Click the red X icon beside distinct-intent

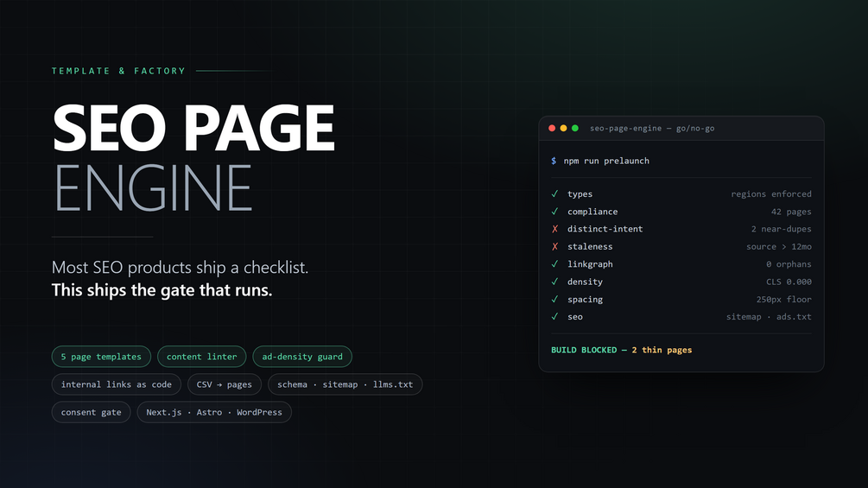point(554,229)
